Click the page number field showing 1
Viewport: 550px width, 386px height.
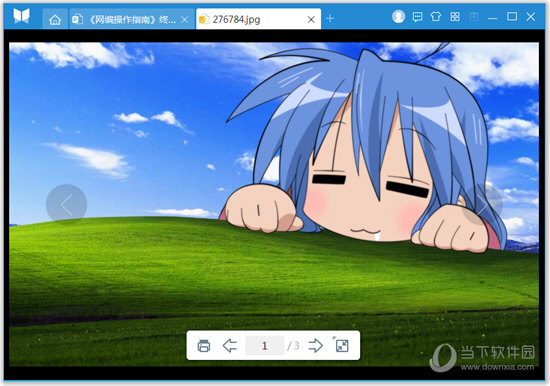[265, 346]
